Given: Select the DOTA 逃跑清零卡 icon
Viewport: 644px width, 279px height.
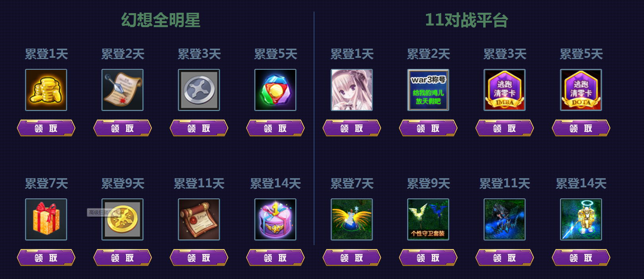Looking at the screenshot, I should coord(581,90).
